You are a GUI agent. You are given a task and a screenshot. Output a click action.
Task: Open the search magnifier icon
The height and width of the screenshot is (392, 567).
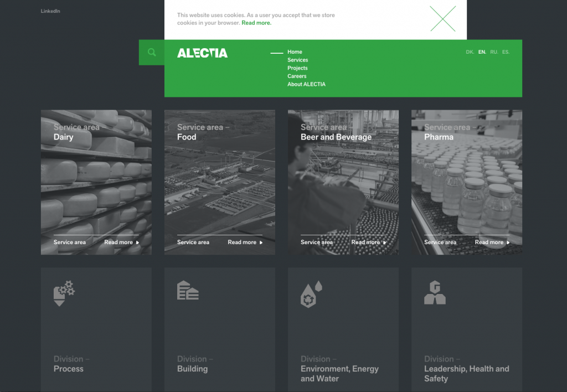tap(152, 53)
